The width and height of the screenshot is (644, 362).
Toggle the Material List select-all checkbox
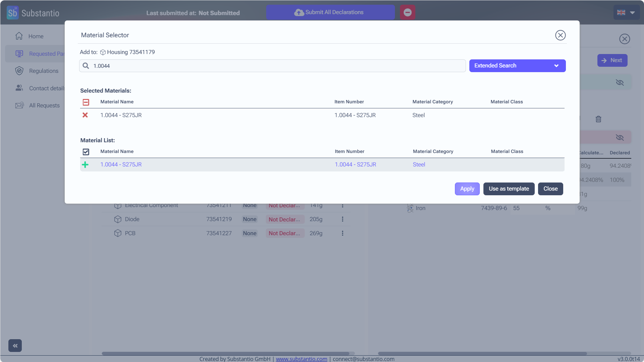coord(86,152)
